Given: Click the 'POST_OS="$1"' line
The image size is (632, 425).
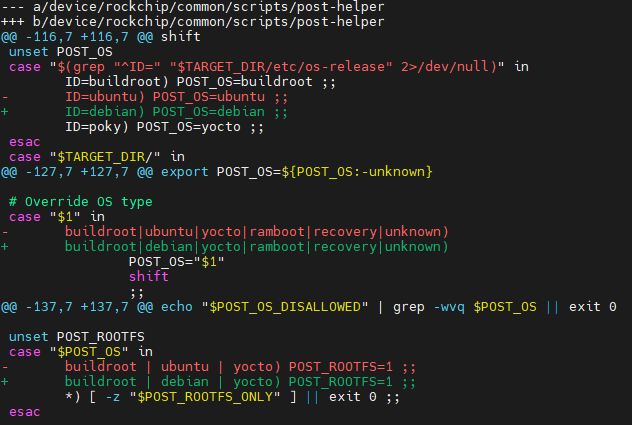Looking at the screenshot, I should pyautogui.click(x=177, y=262).
